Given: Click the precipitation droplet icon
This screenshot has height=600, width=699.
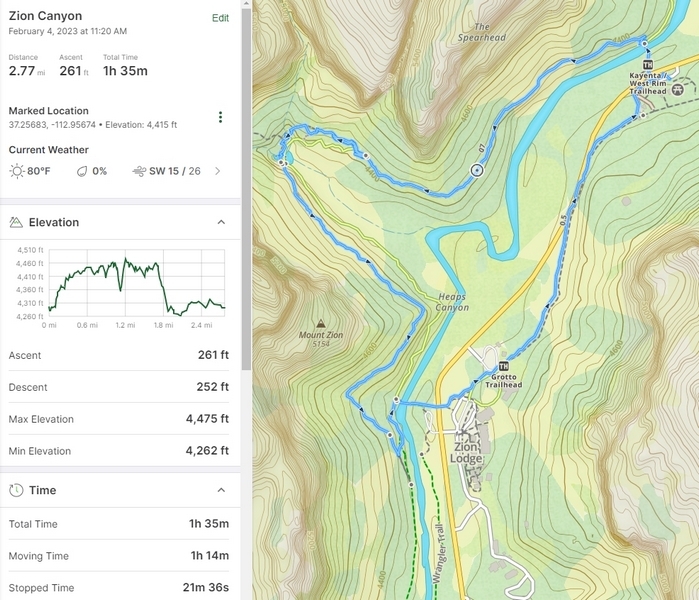Looking at the screenshot, I should 82,171.
